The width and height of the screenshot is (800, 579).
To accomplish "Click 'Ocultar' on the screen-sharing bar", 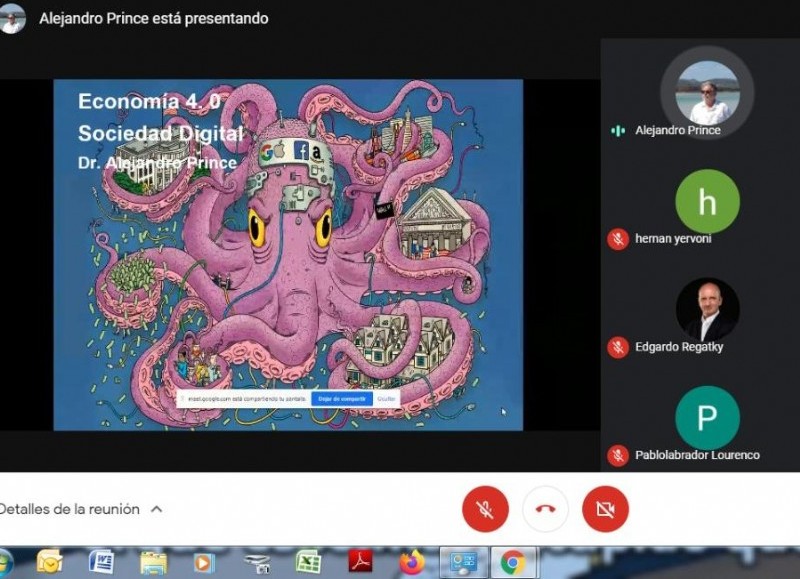I will click(x=386, y=399).
